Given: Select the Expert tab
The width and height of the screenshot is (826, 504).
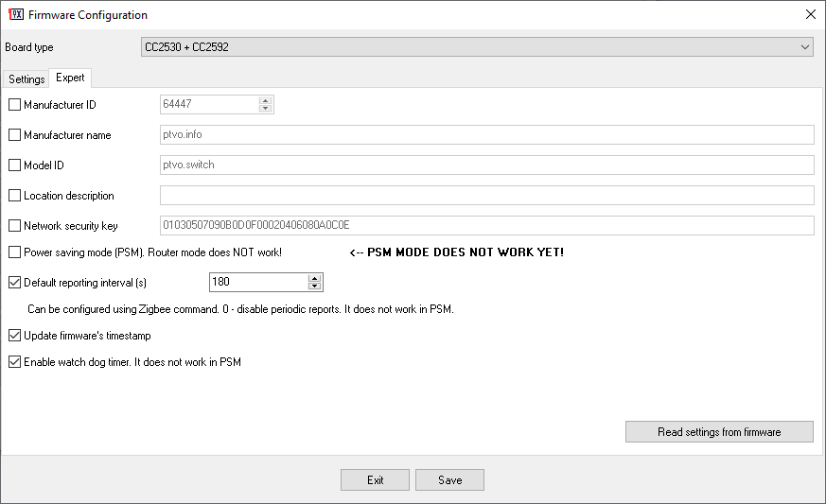Looking at the screenshot, I should pos(70,78).
